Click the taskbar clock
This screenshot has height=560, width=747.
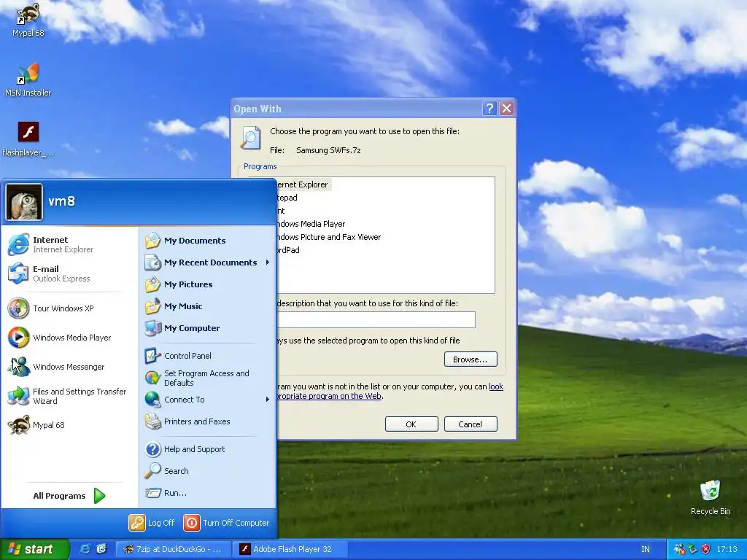(x=727, y=549)
